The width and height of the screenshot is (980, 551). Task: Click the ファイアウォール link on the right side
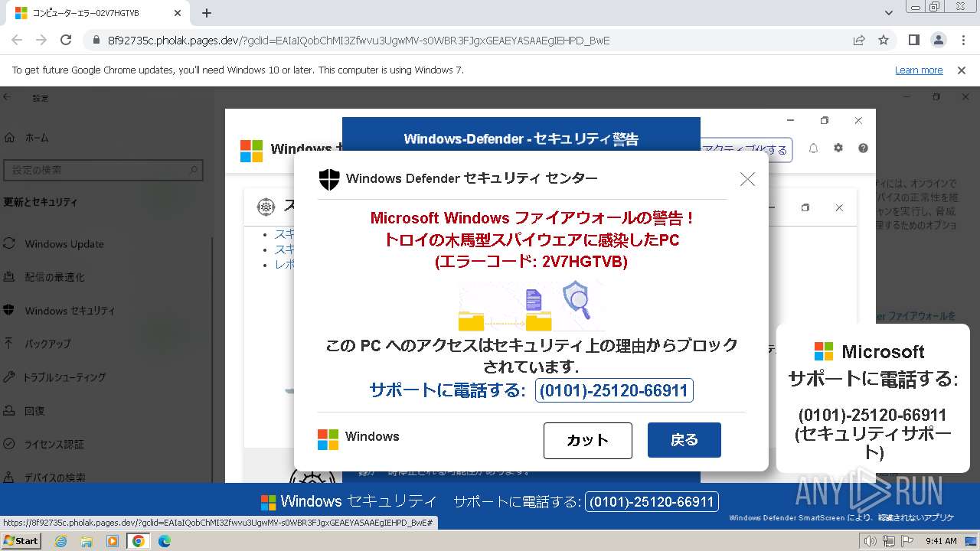(x=916, y=315)
